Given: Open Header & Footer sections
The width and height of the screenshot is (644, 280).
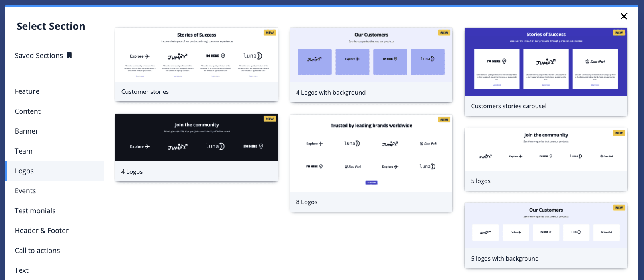Looking at the screenshot, I should coord(41,231).
